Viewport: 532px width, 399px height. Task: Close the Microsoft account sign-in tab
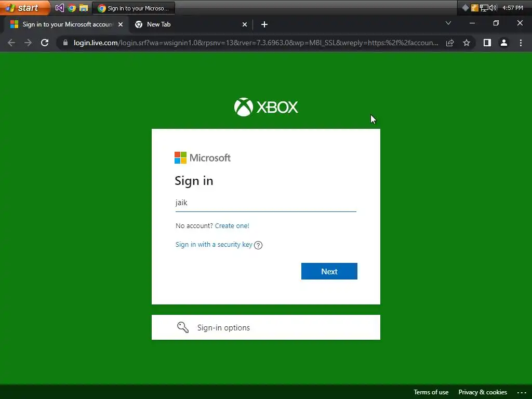121,24
